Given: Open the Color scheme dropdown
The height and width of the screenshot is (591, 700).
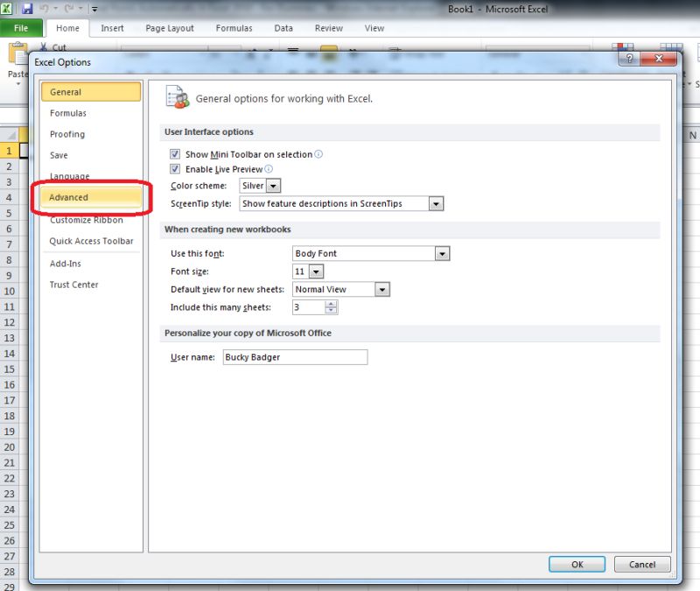Looking at the screenshot, I should tap(274, 185).
